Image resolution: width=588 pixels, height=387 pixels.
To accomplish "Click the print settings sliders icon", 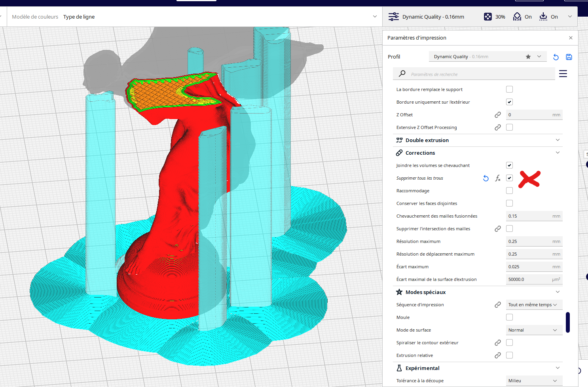I will [x=394, y=17].
